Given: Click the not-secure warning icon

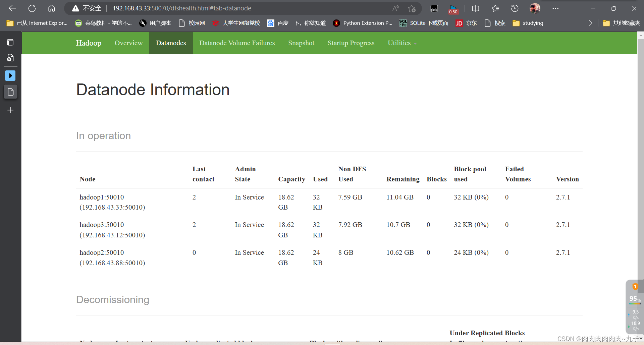Looking at the screenshot, I should (x=75, y=8).
